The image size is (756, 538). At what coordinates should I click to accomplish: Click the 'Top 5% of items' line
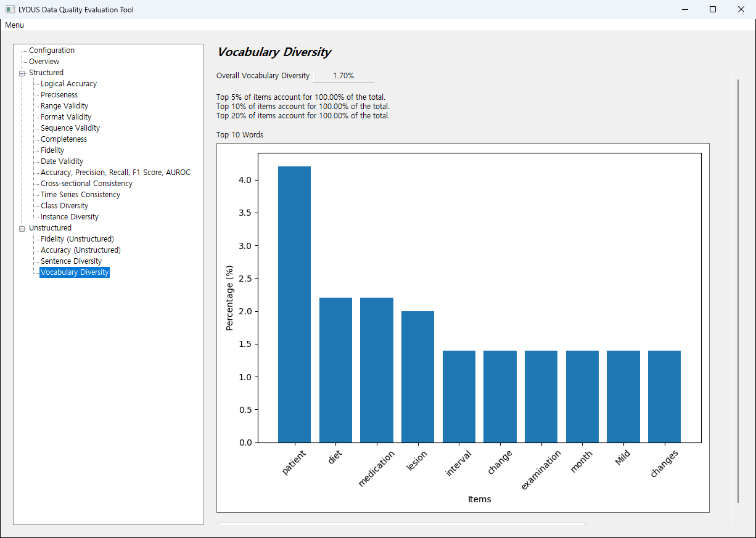pyautogui.click(x=301, y=97)
